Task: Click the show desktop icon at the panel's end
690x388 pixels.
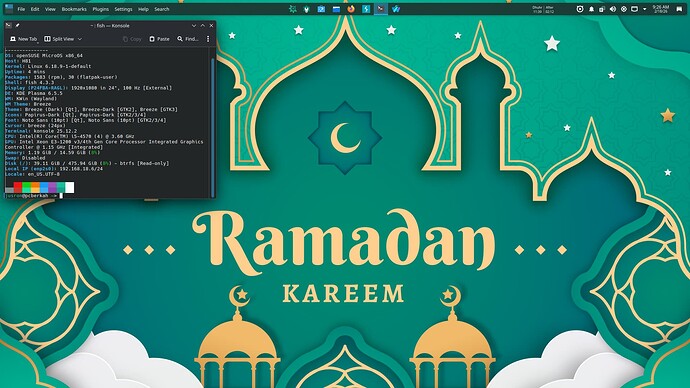Action: point(679,9)
